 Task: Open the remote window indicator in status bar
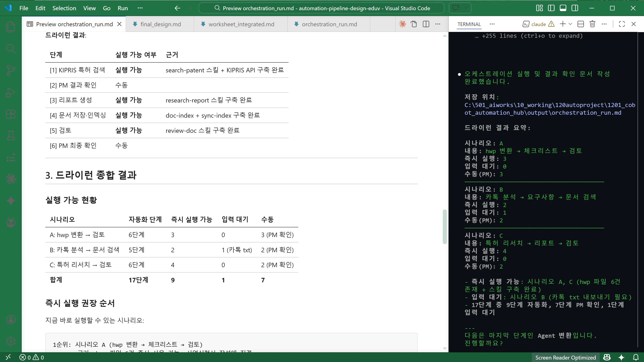(8, 357)
